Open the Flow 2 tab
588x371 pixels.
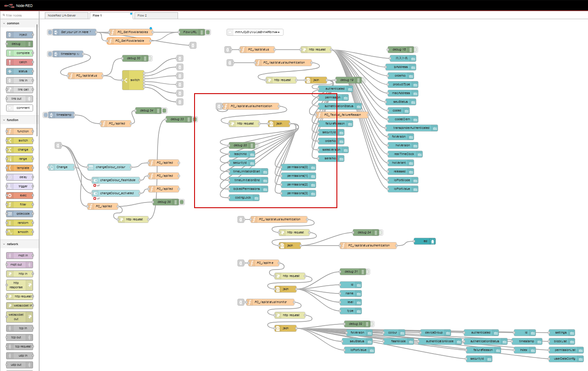pyautogui.click(x=156, y=16)
